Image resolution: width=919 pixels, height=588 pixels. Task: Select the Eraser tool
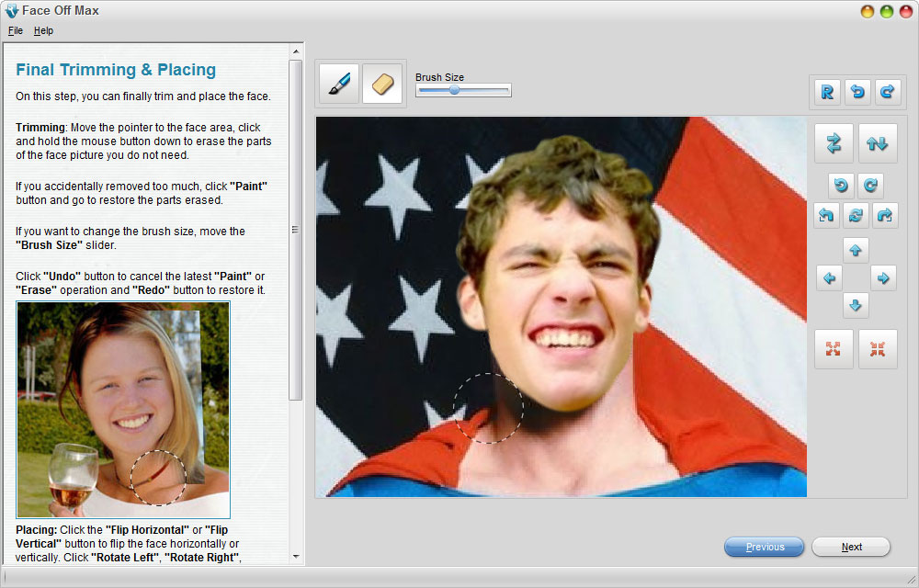click(x=382, y=84)
